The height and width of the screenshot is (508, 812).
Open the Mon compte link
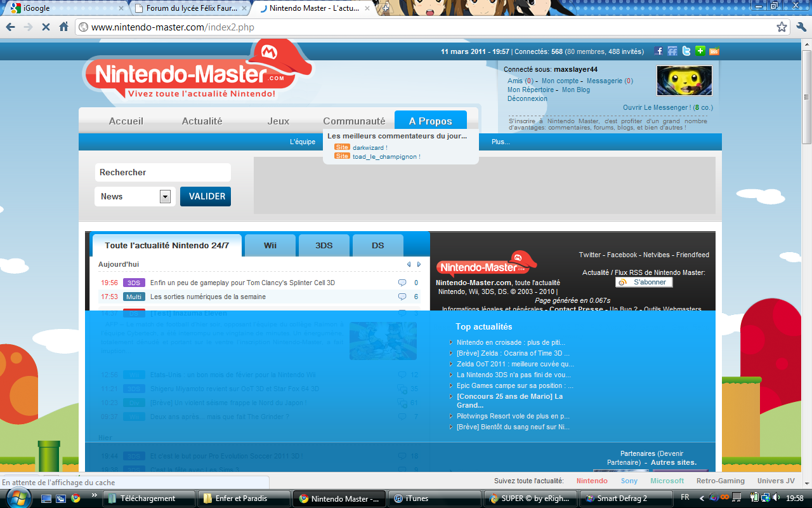(560, 81)
